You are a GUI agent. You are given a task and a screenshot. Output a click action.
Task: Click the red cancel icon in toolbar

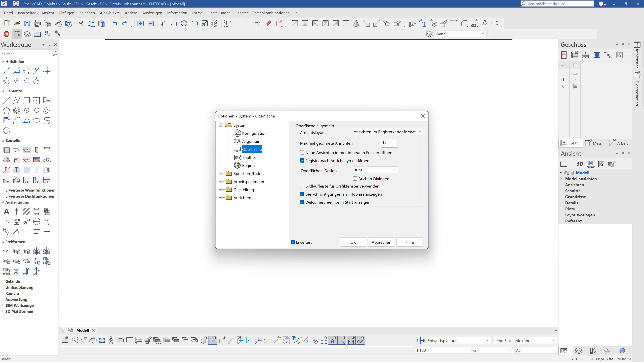click(7, 34)
